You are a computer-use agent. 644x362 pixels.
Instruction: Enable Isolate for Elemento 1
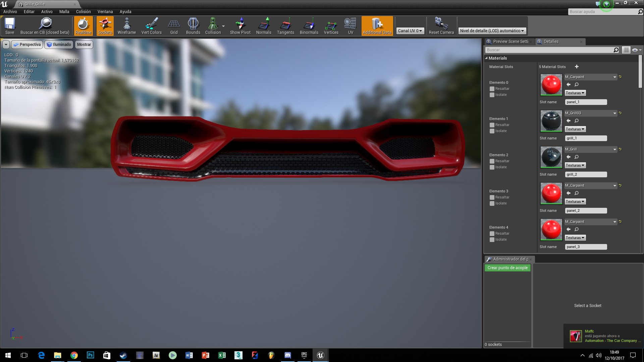[x=492, y=131]
